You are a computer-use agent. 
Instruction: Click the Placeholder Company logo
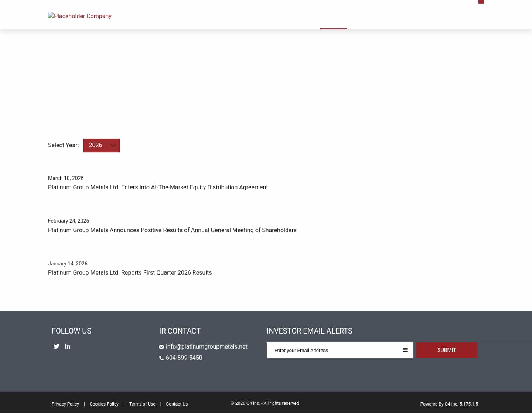[79, 16]
